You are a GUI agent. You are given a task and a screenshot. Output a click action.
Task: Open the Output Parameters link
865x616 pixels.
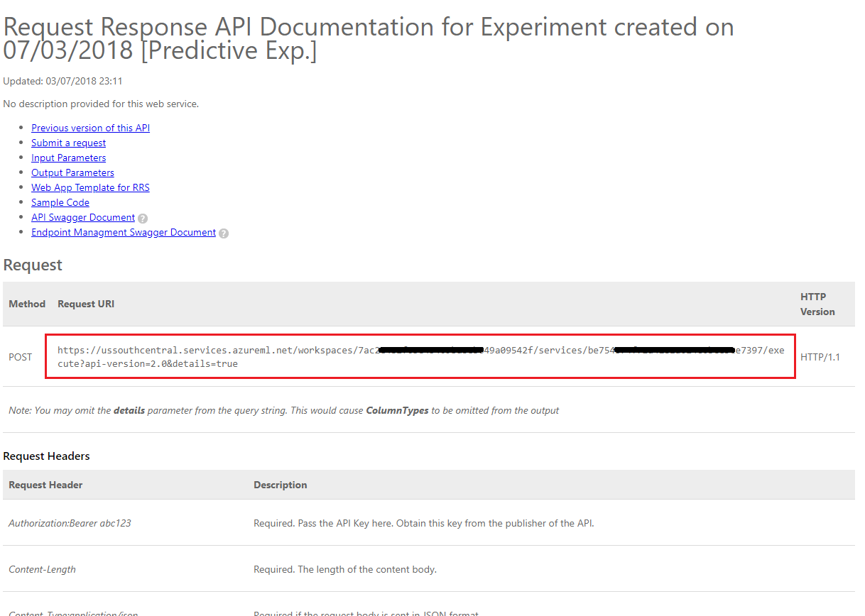(x=72, y=172)
